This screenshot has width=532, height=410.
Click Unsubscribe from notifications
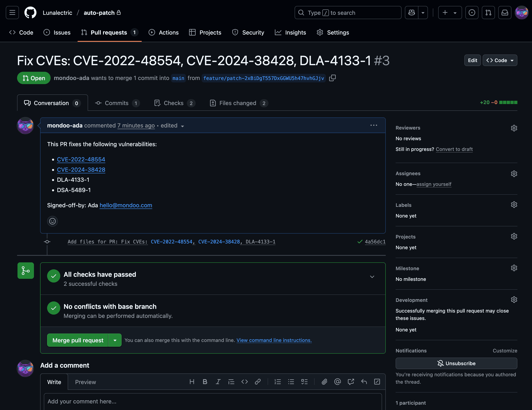[x=456, y=363]
